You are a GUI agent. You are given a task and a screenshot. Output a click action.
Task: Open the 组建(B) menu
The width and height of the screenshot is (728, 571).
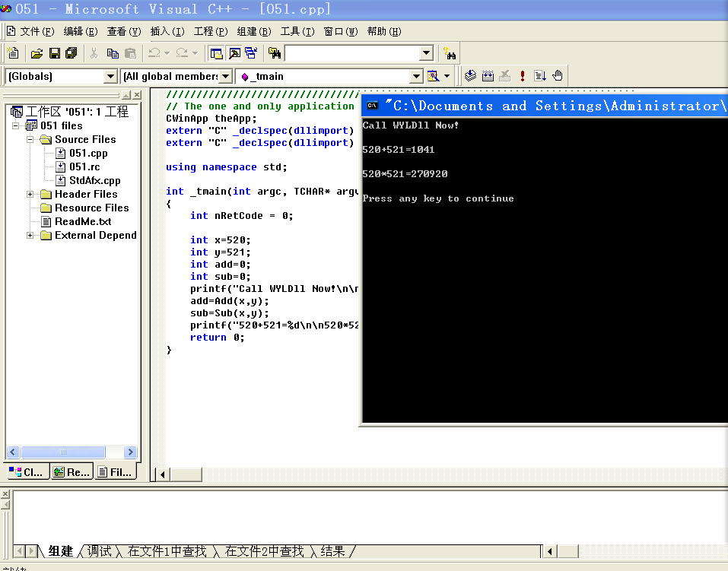tap(254, 32)
